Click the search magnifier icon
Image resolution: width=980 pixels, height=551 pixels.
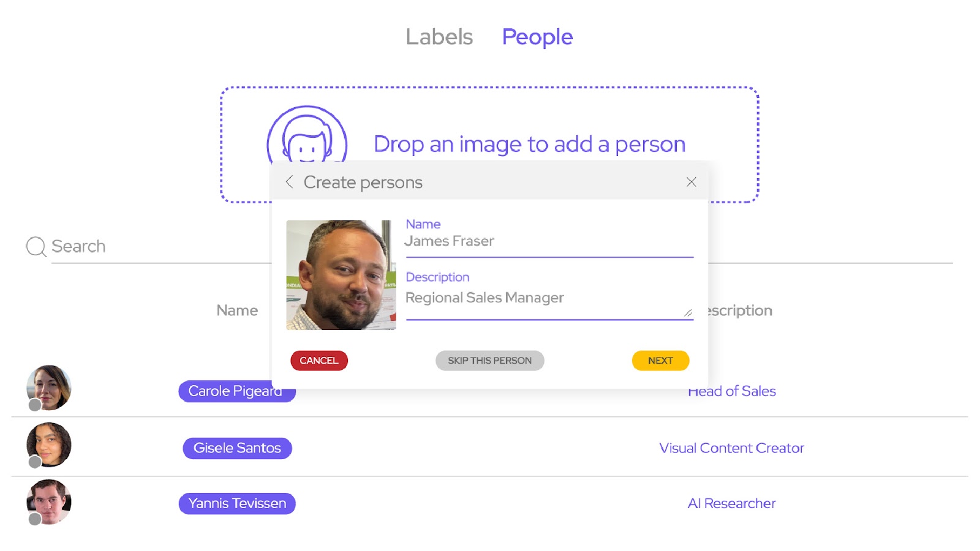tap(36, 246)
